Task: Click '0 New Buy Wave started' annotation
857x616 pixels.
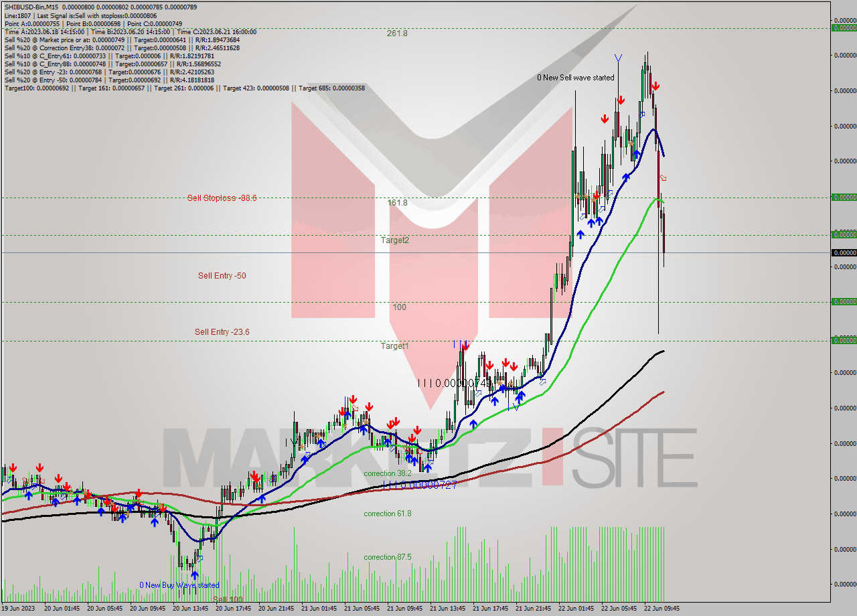Action: pyautogui.click(x=179, y=585)
